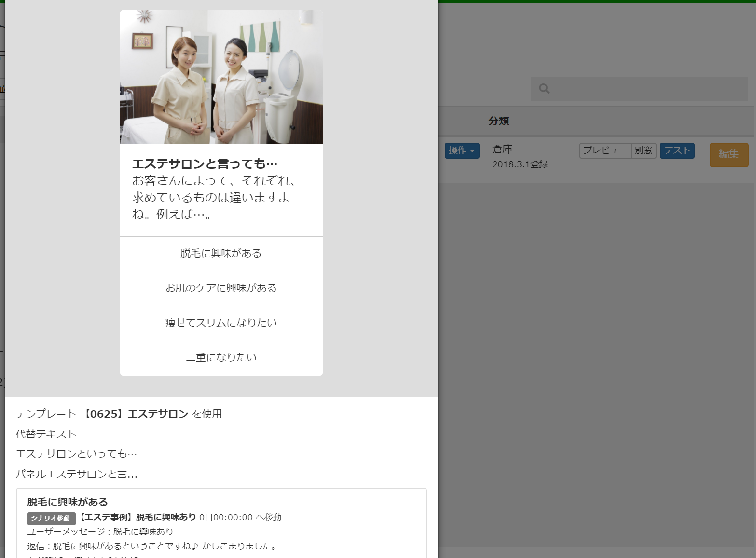The image size is (756, 558).
Task: Click the magnifier search icon
Action: pyautogui.click(x=544, y=89)
